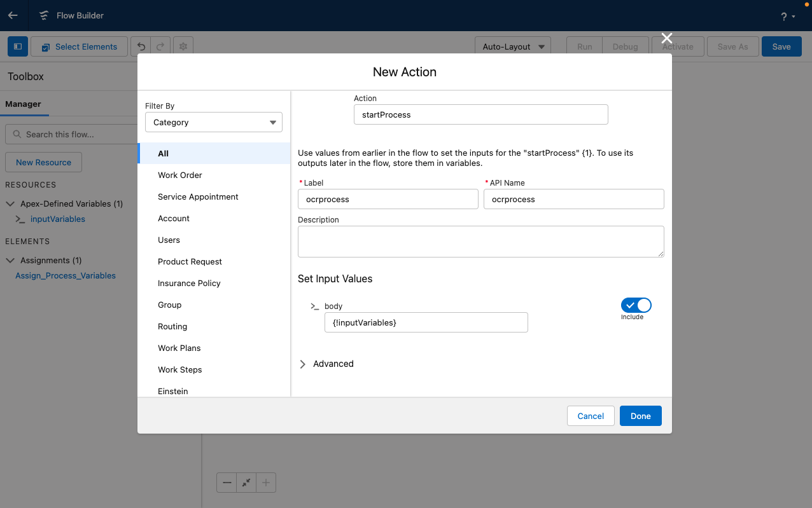Close the New Action dialog with X
The width and height of the screenshot is (812, 508).
point(666,39)
